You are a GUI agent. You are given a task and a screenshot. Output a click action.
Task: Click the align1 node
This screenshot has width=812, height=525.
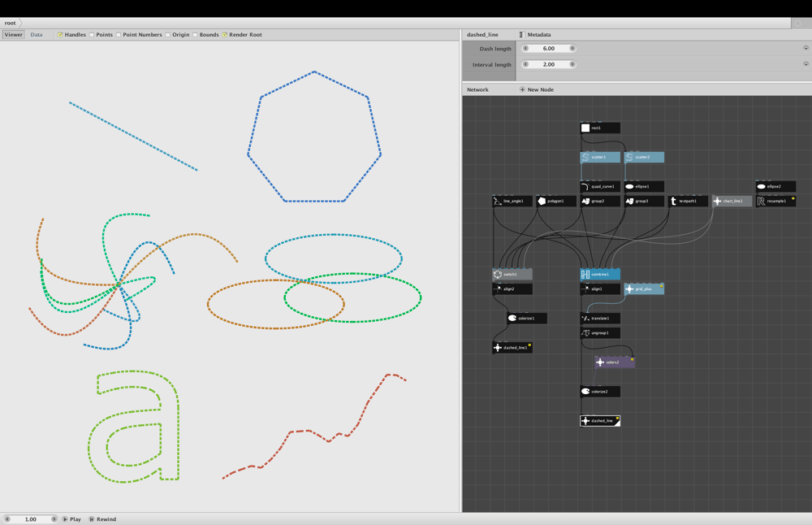point(600,289)
